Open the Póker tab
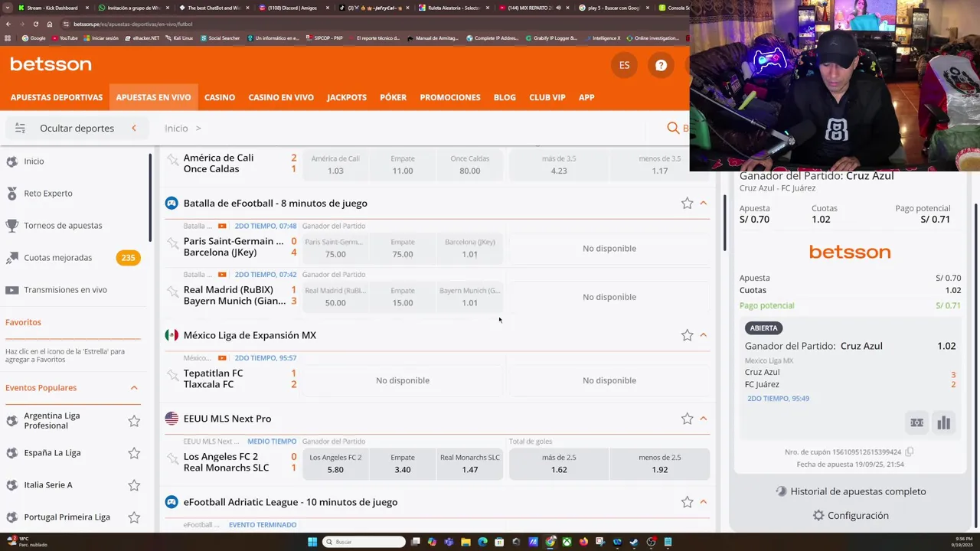 [x=394, y=97]
